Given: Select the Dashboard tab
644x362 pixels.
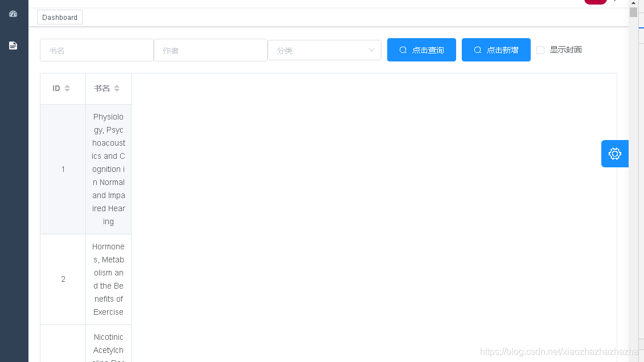Looking at the screenshot, I should coord(60,17).
